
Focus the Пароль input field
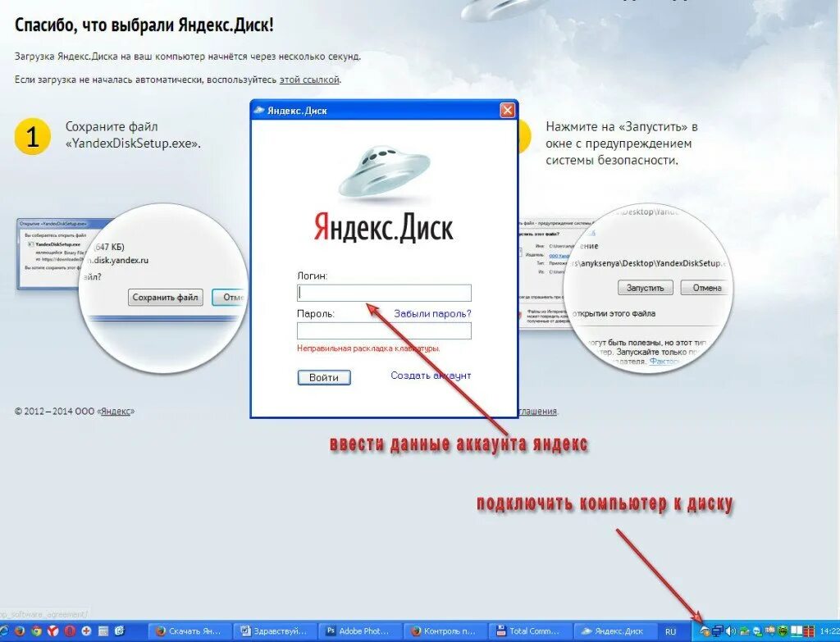pos(384,330)
